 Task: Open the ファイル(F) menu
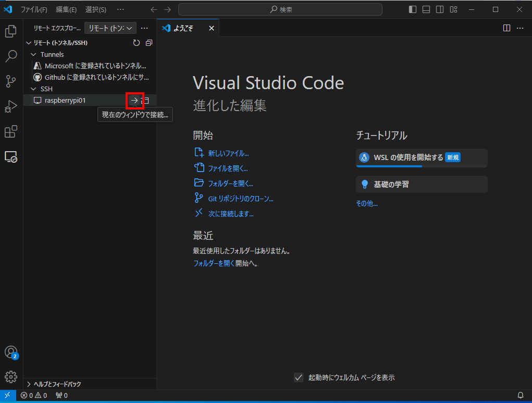(34, 9)
